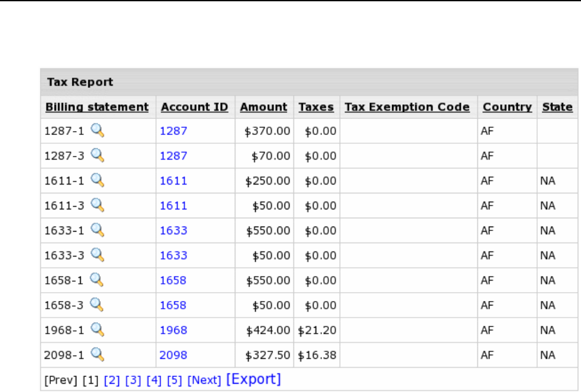
Task: Jump to page 5 of results
Action: [174, 381]
